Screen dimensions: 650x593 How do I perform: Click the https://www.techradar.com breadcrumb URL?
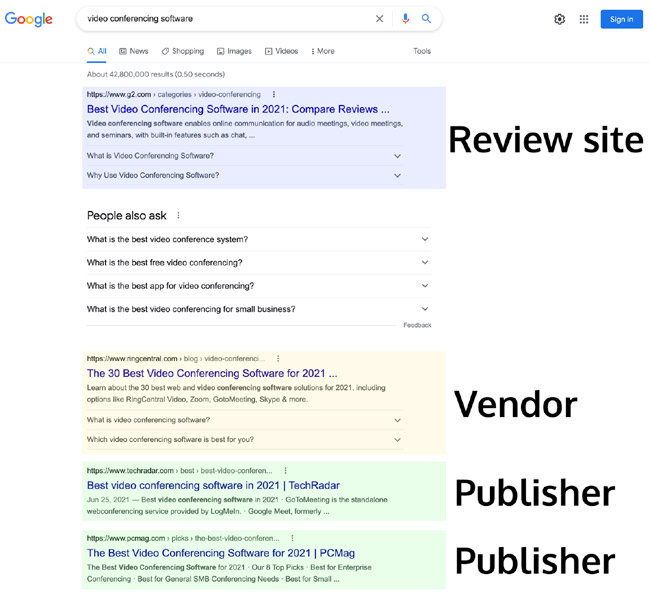[x=130, y=471]
